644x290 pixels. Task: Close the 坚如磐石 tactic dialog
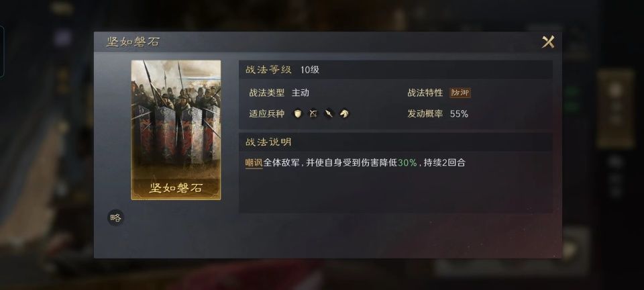pyautogui.click(x=548, y=42)
